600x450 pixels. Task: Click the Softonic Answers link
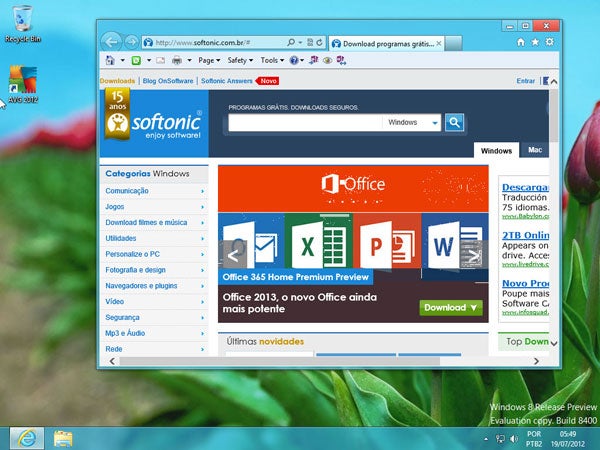(226, 80)
